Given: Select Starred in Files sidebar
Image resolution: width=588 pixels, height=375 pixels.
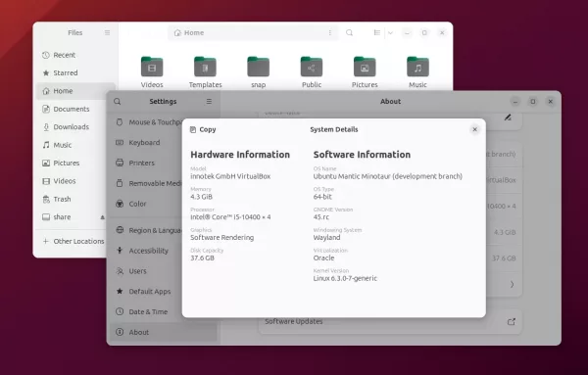Looking at the screenshot, I should (x=75, y=73).
